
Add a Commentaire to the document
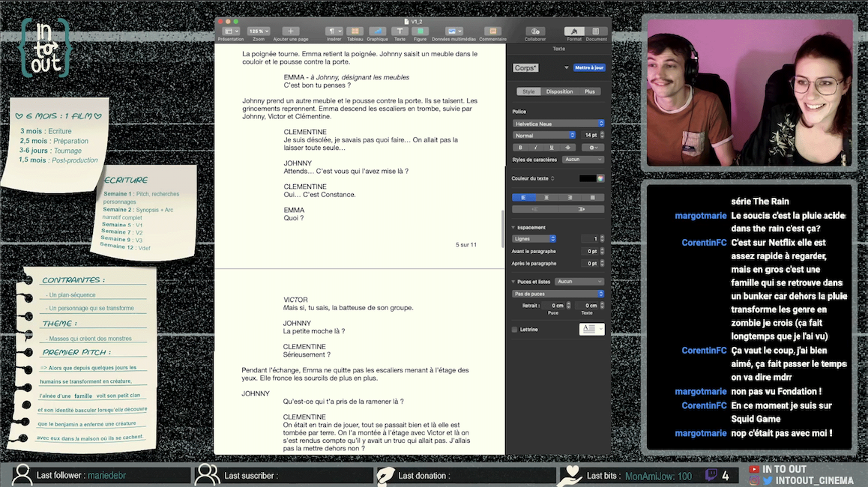pos(492,31)
